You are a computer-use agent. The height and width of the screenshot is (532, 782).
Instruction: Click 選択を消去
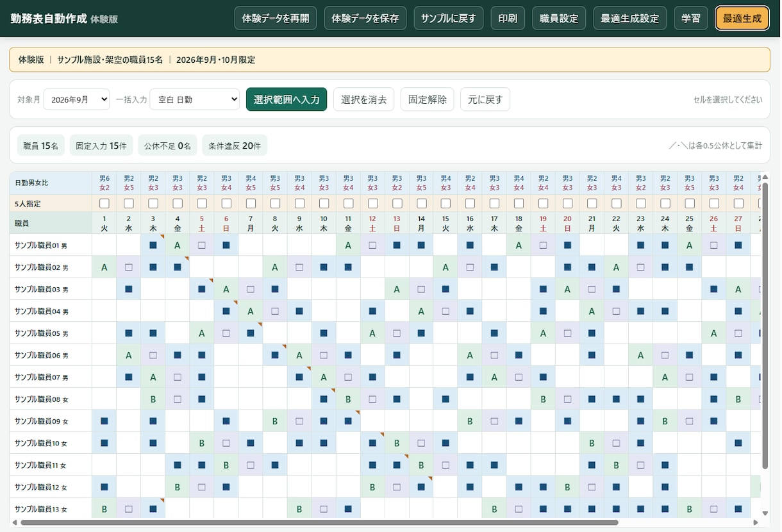pos(363,99)
